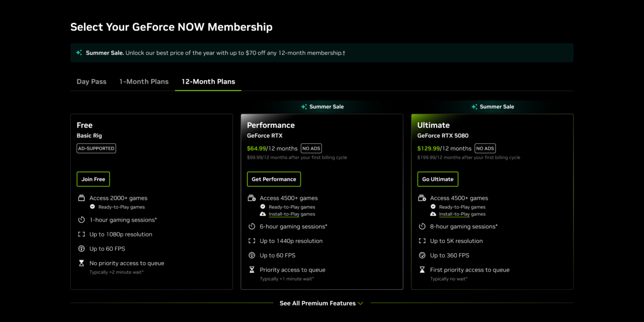Click cloud download icon in Performance plan
This screenshot has width=644, height=322.
[263, 214]
